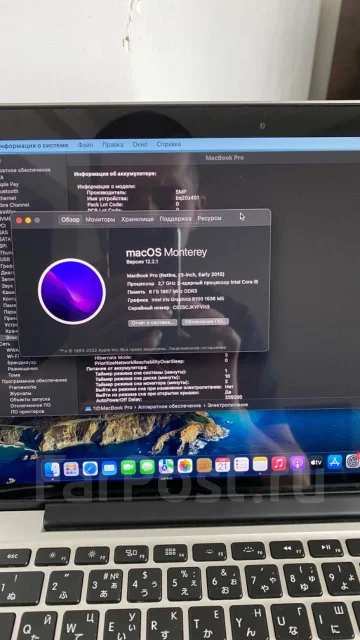Open Photos app in the Dock

pos(185,466)
